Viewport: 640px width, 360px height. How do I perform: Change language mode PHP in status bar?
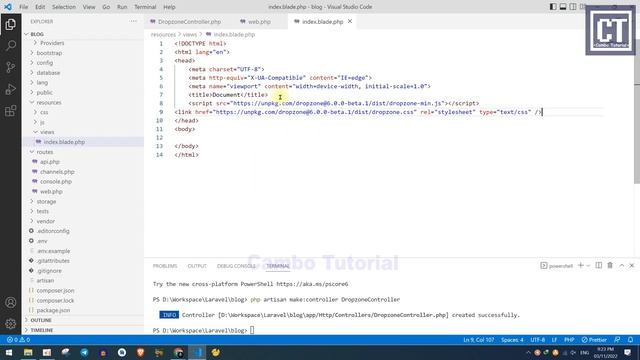click(x=569, y=340)
